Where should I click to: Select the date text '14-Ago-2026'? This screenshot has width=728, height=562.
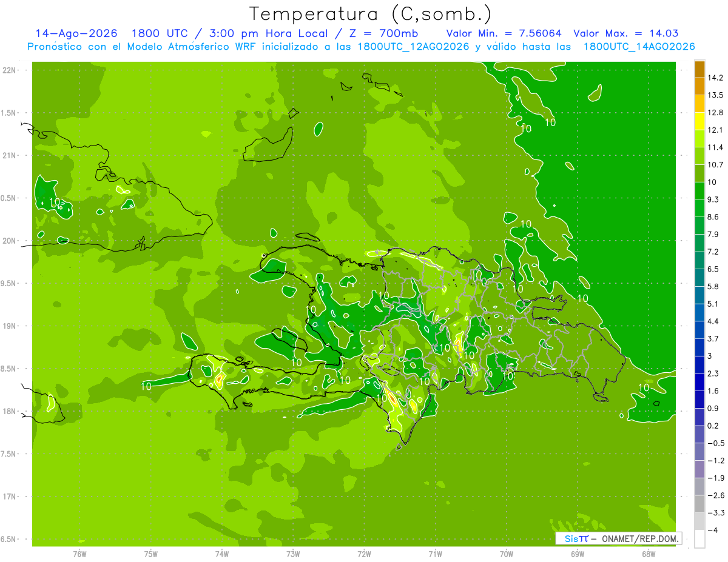(x=76, y=33)
